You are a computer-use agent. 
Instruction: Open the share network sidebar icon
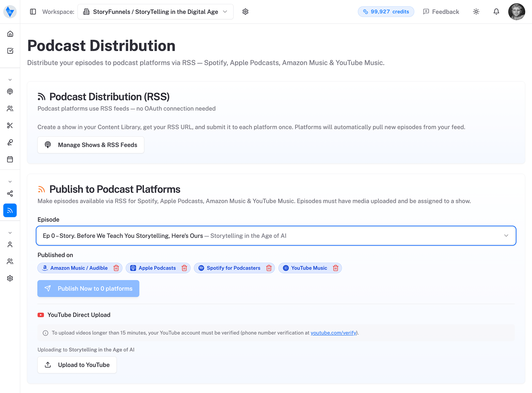10,194
